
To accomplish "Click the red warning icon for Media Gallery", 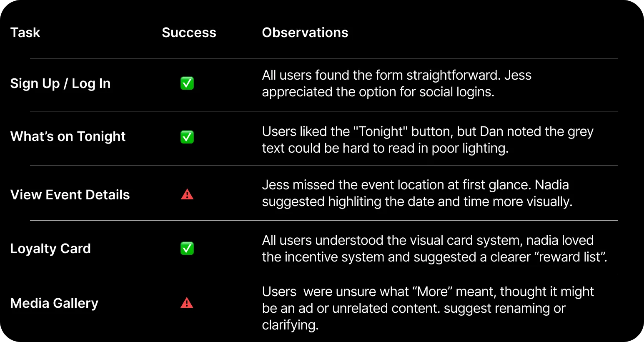I will pyautogui.click(x=187, y=303).
